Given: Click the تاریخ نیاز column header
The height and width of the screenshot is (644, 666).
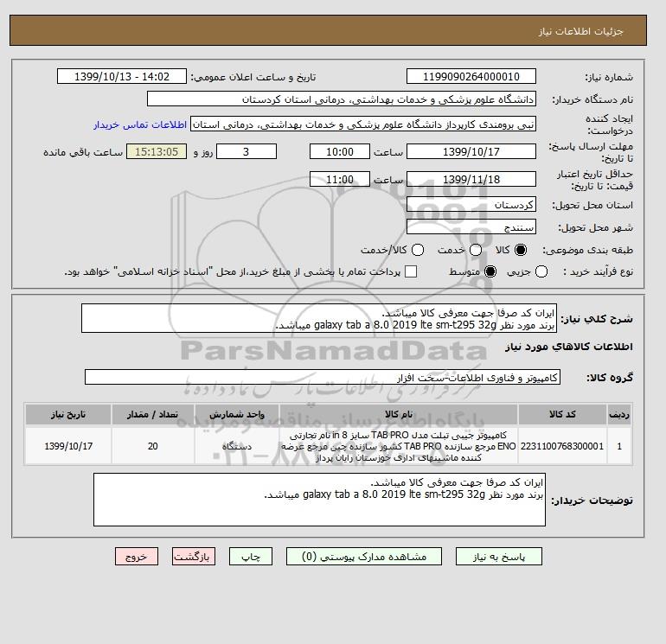Looking at the screenshot, I should tap(68, 414).
